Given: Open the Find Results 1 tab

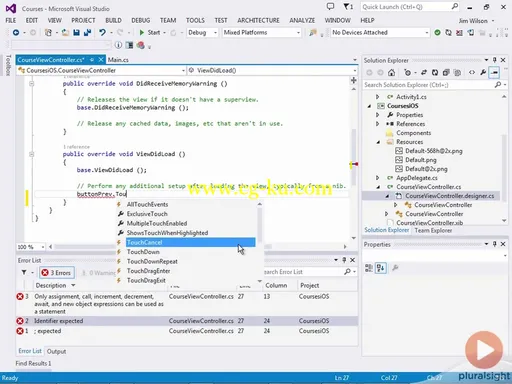Looking at the screenshot, I should [33, 363].
